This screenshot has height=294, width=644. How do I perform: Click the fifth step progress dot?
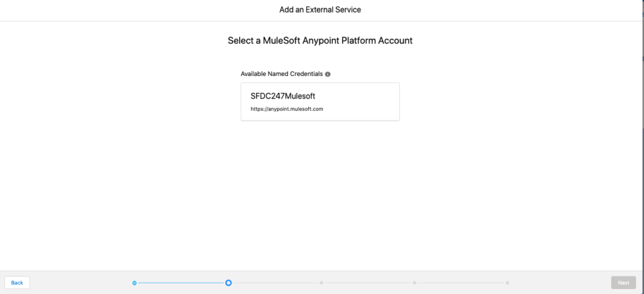(x=508, y=283)
